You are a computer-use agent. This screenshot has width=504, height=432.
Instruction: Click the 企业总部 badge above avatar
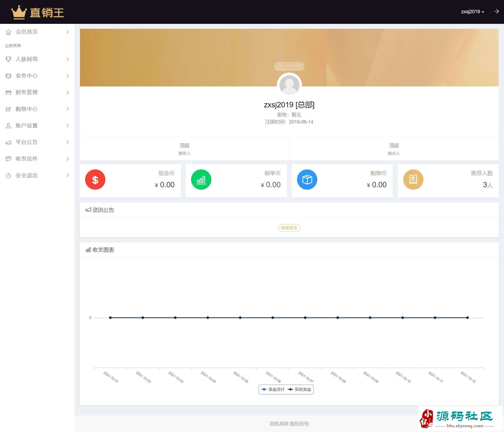pyautogui.click(x=289, y=66)
